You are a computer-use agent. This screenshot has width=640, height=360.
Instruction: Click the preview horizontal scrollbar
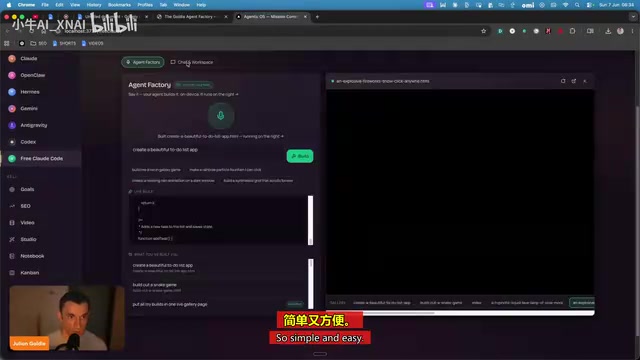click(460, 313)
